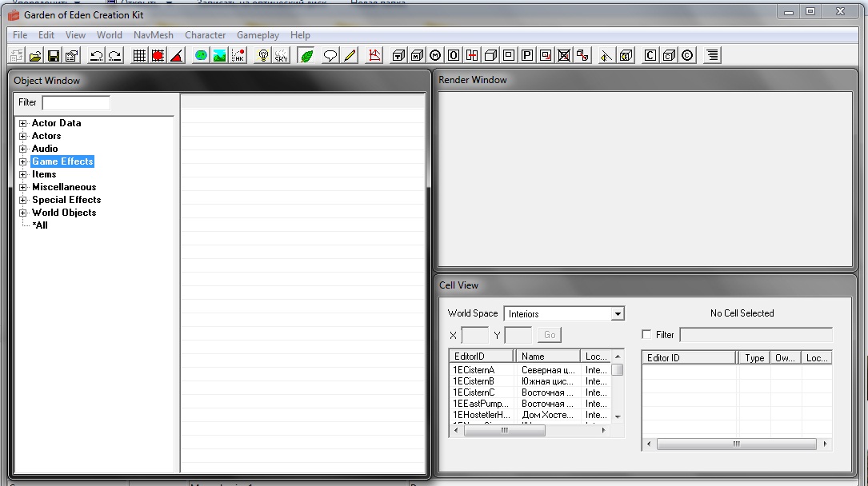
Task: Click the save floppy disk icon
Action: [53, 55]
